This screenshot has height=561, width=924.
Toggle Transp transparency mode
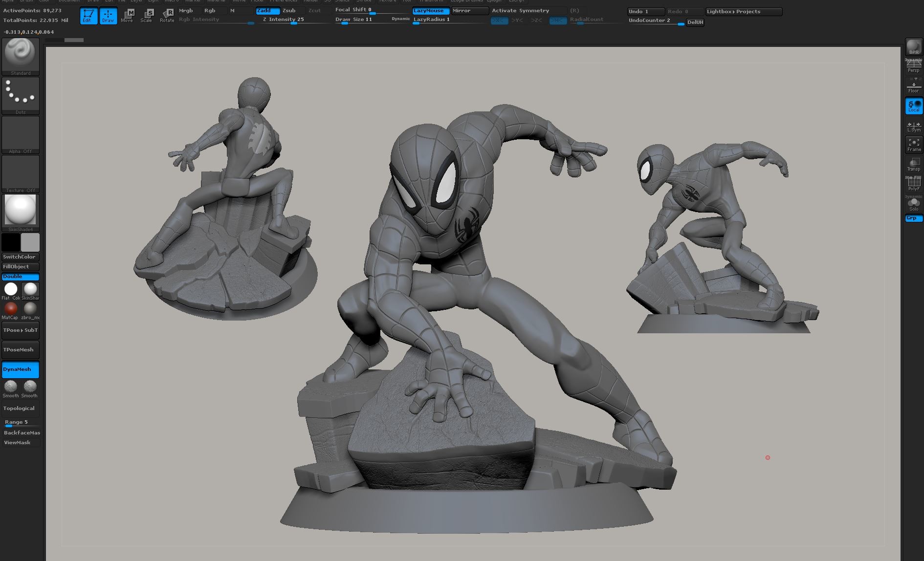[x=914, y=164]
